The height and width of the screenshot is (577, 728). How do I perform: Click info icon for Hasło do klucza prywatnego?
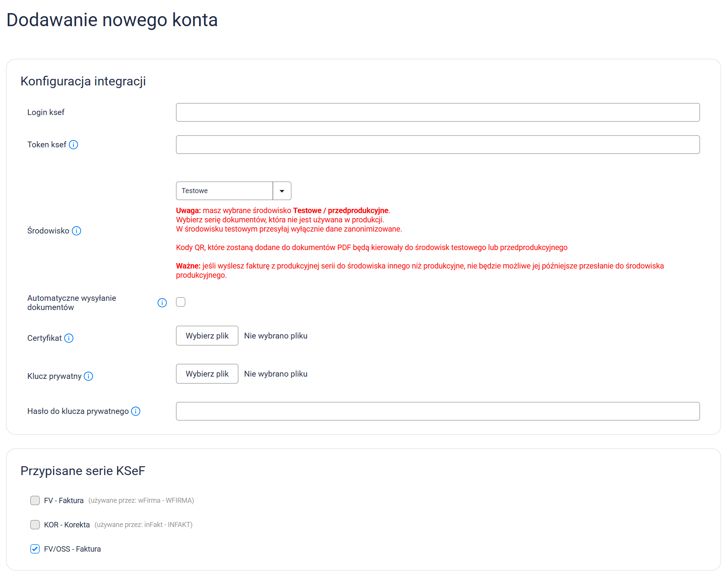point(136,411)
